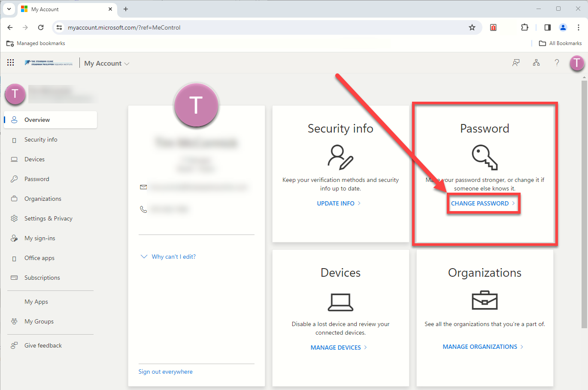Screen dimensions: 588x390
Task: View site information icon in address bar
Action: (60, 27)
